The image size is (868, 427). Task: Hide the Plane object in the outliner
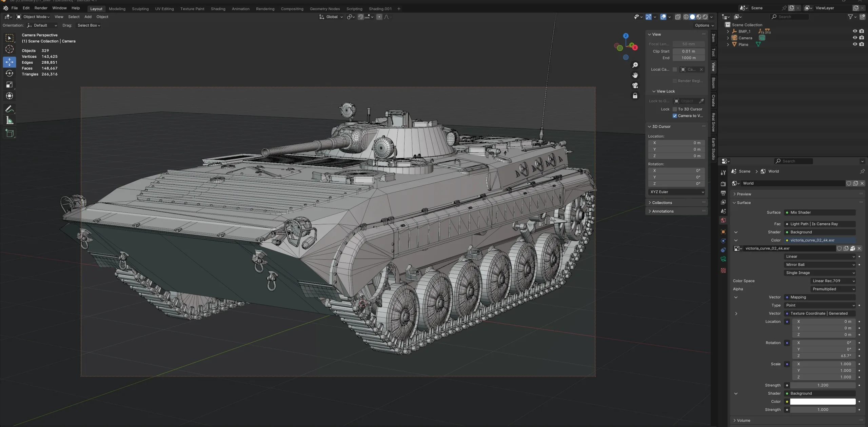pos(855,44)
